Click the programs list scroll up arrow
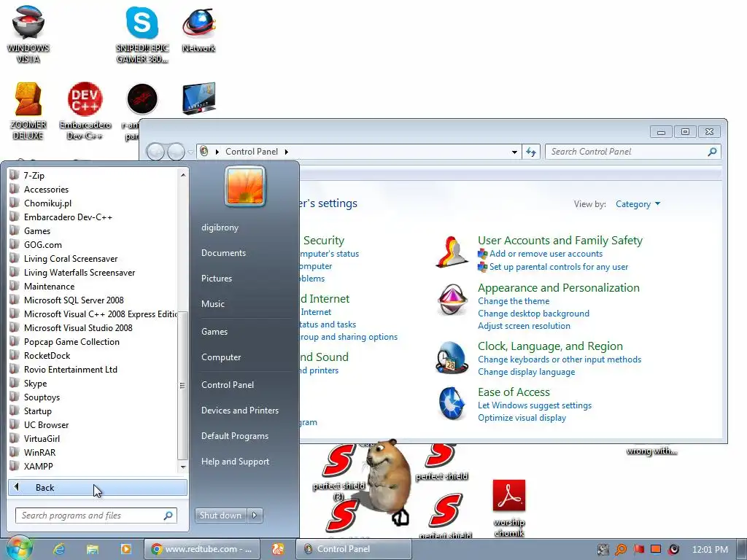Viewport: 747px width, 560px height. coord(183,175)
